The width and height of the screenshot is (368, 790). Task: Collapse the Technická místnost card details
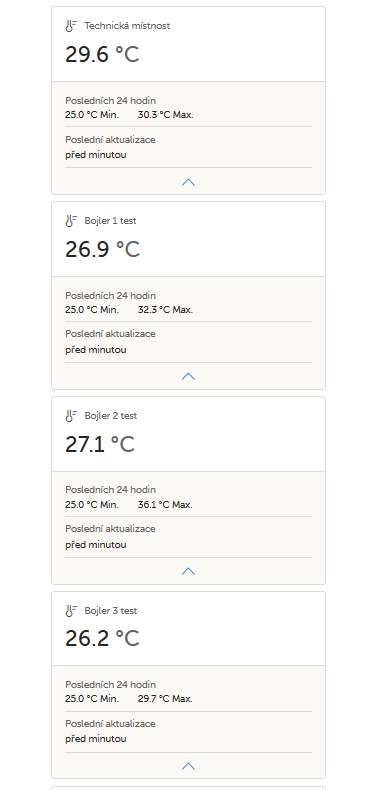tap(188, 182)
